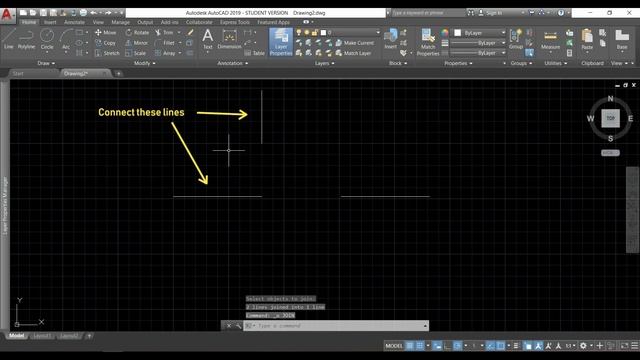The image size is (640, 360).
Task: Toggle lineweight display in status bar
Action: (516, 346)
